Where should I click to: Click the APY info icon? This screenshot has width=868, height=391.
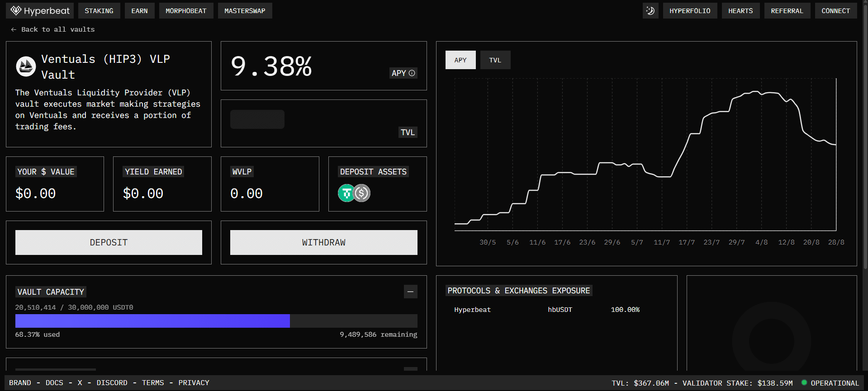(412, 73)
